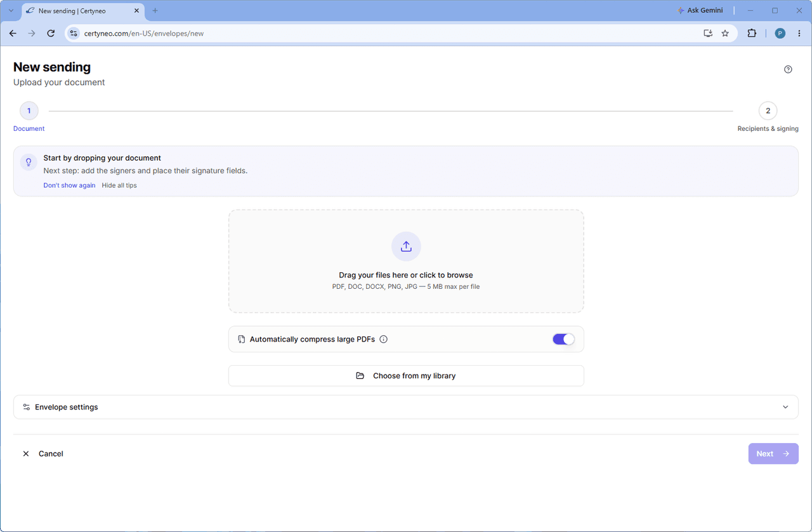Open a new browser tab

pos(155,11)
